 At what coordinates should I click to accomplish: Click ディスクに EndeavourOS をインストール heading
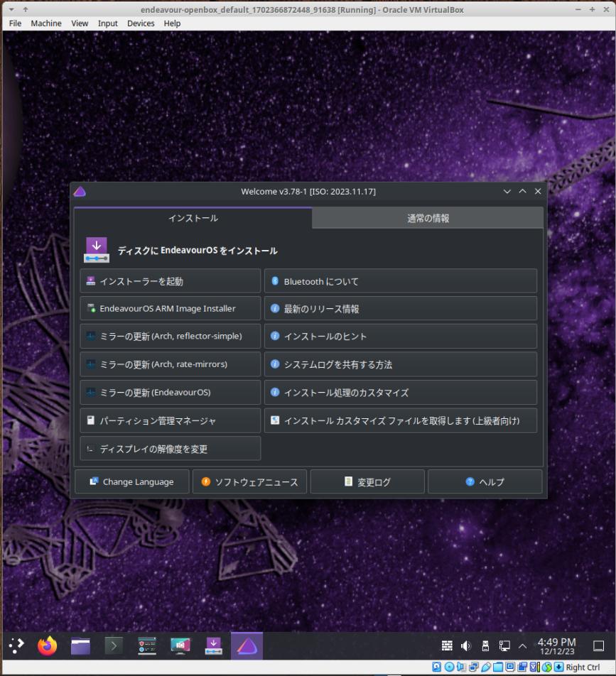[x=198, y=251]
